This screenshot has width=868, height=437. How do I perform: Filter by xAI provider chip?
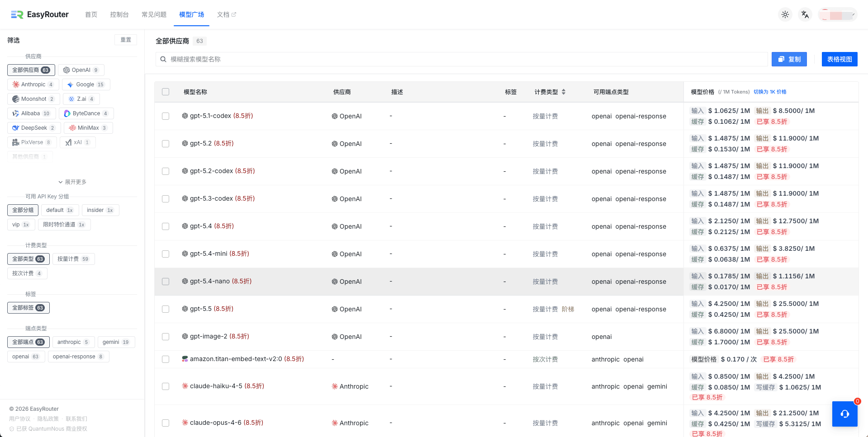coord(78,142)
